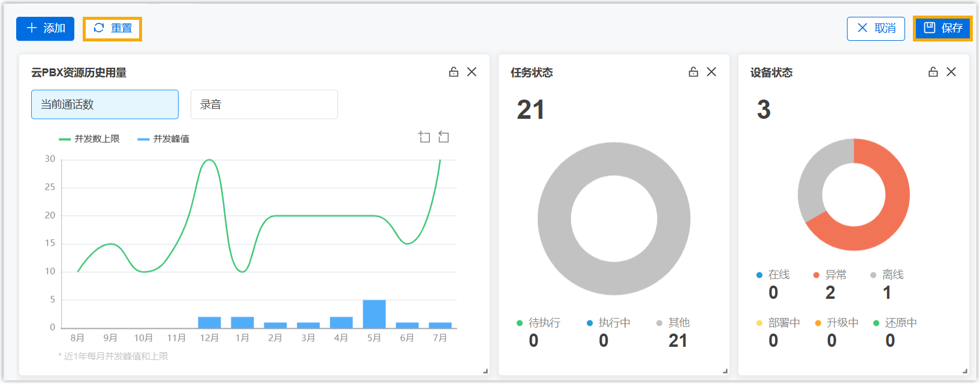Remove the 任务状态 widget with its X icon

(711, 72)
